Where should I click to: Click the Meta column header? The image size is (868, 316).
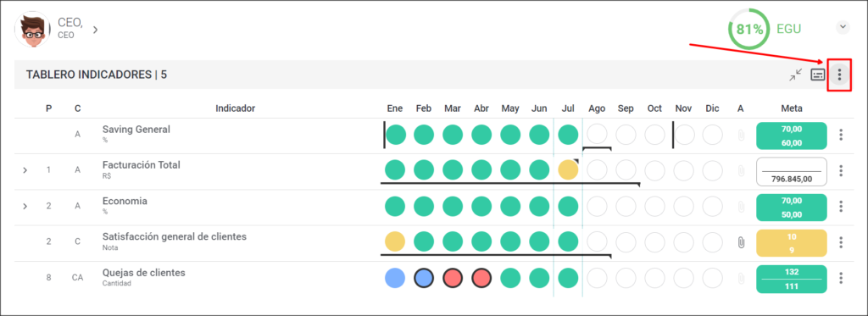click(x=791, y=108)
